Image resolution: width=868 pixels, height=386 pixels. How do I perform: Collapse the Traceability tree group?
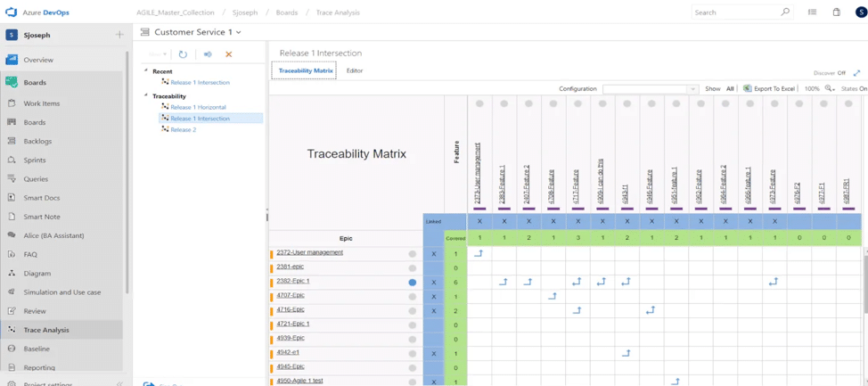(x=146, y=95)
